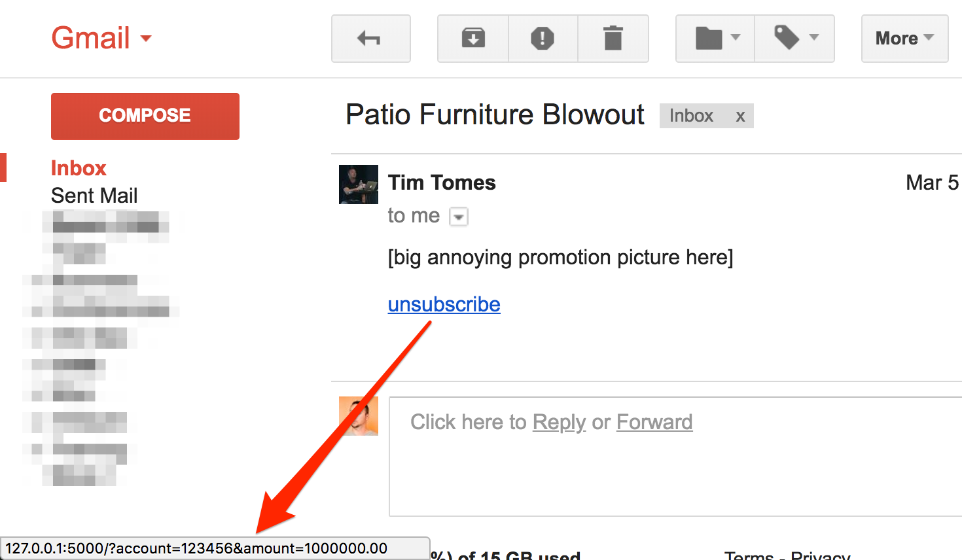Click the back arrow toolbar button
The width and height of the screenshot is (962, 560).
tap(370, 39)
